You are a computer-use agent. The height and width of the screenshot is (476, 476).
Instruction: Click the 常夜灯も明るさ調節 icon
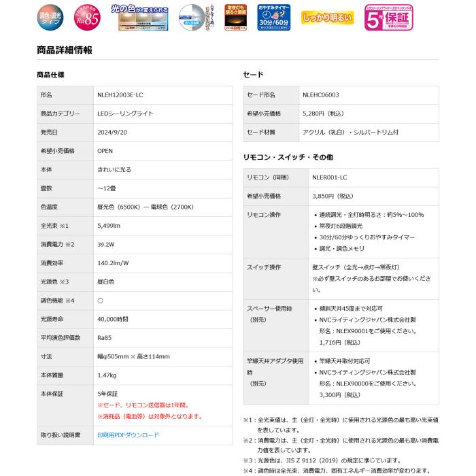235,18
